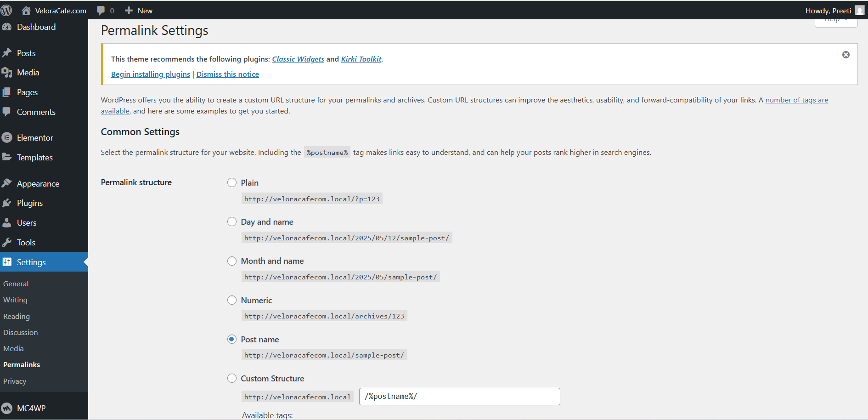This screenshot has width=868, height=420.
Task: Click the Templates folder icon
Action: click(7, 157)
